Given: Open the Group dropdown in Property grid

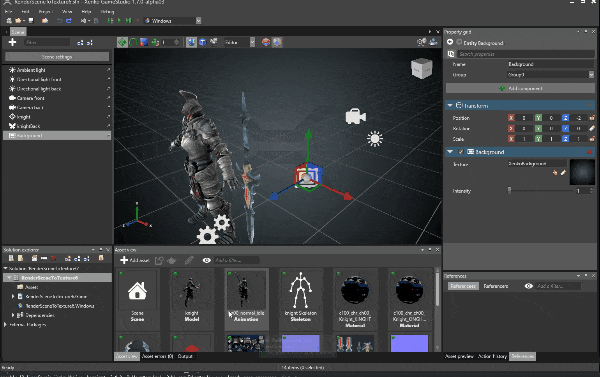Looking at the screenshot, I should [591, 75].
